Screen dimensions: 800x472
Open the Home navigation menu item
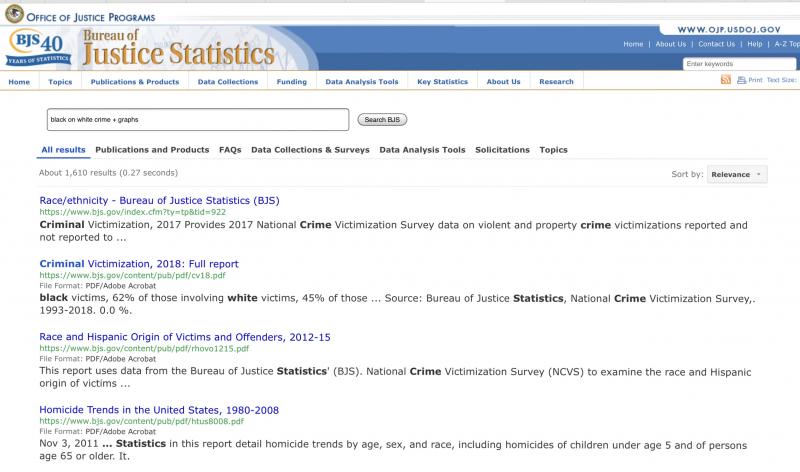(x=19, y=82)
